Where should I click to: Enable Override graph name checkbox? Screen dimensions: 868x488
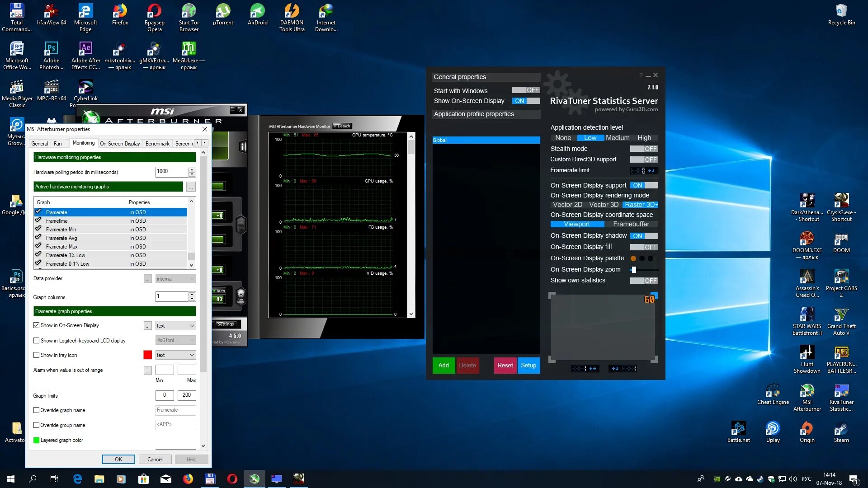[x=36, y=410]
